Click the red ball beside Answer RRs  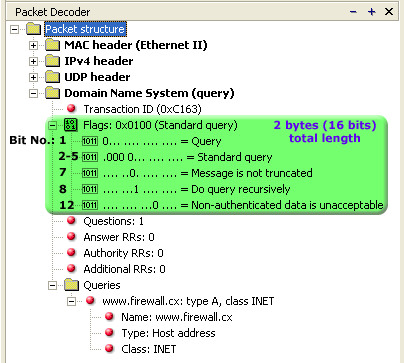[x=71, y=236]
